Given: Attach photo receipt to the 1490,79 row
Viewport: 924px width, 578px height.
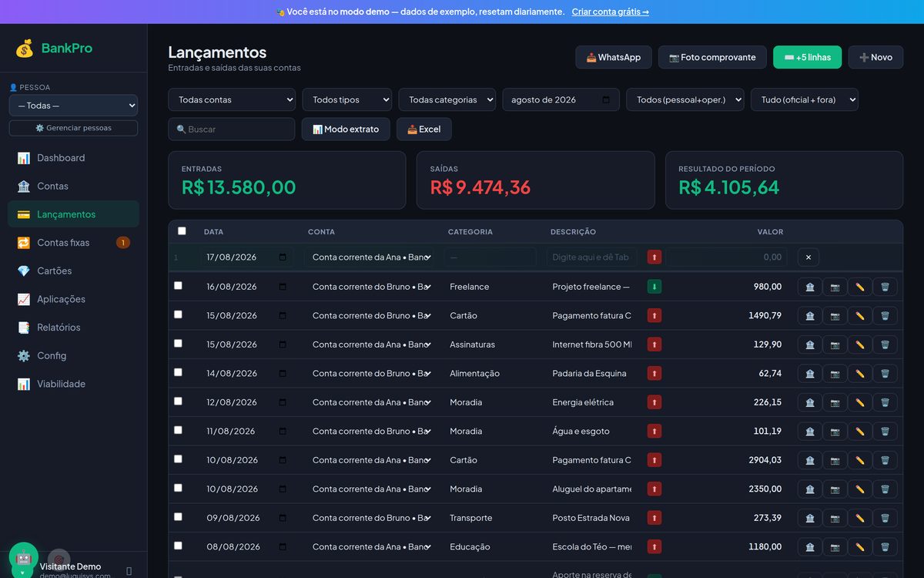Looking at the screenshot, I should 835,316.
